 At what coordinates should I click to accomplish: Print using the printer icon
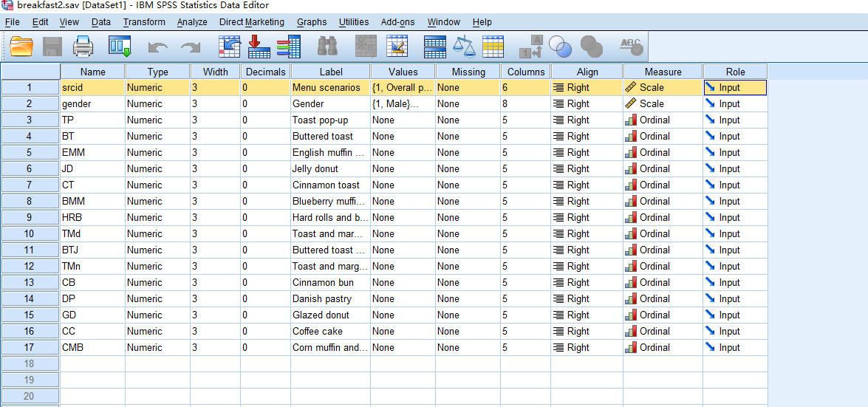83,47
